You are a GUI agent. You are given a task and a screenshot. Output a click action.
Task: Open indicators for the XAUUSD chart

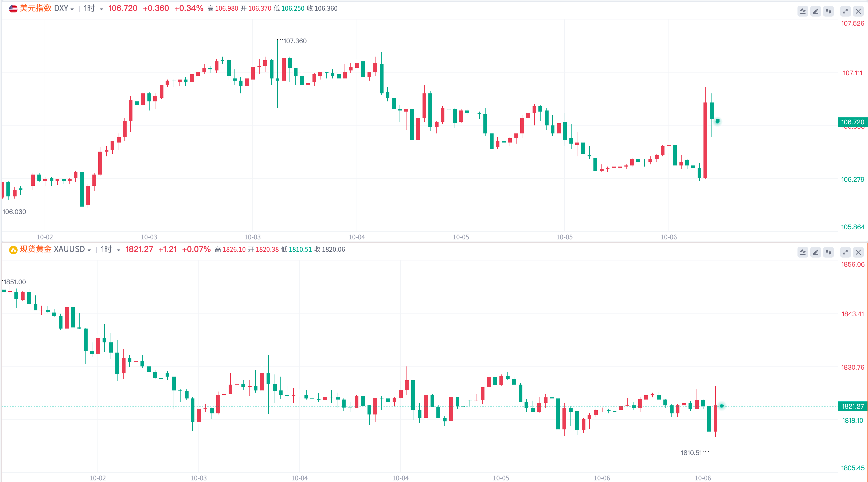803,252
